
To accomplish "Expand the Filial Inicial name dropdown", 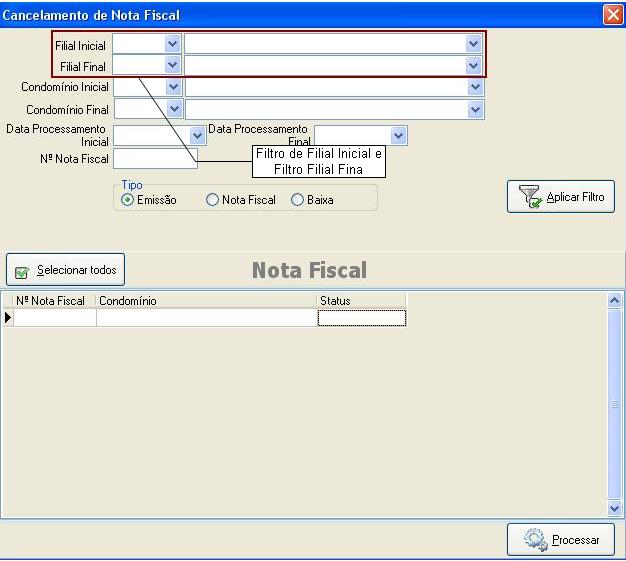I will (473, 44).
